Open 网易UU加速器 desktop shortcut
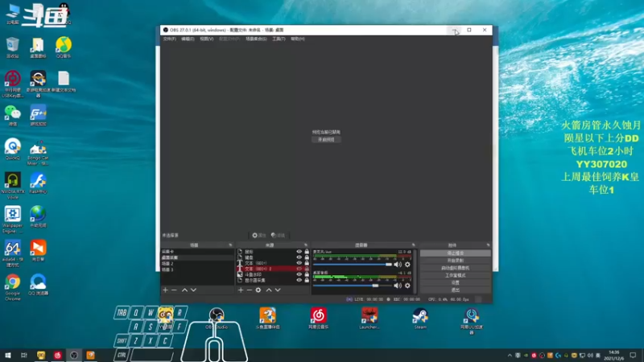The width and height of the screenshot is (644, 362). 472,321
